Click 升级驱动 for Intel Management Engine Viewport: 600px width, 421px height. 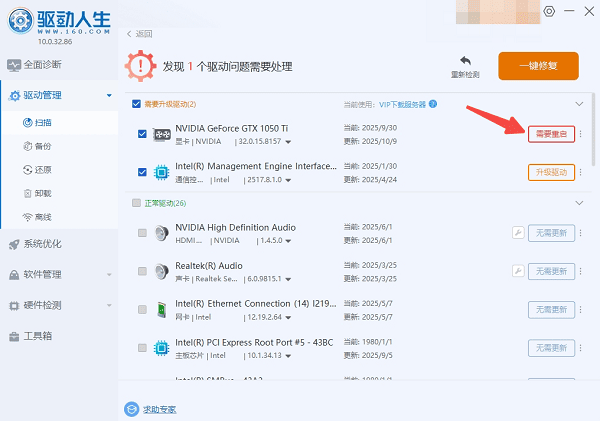click(551, 173)
